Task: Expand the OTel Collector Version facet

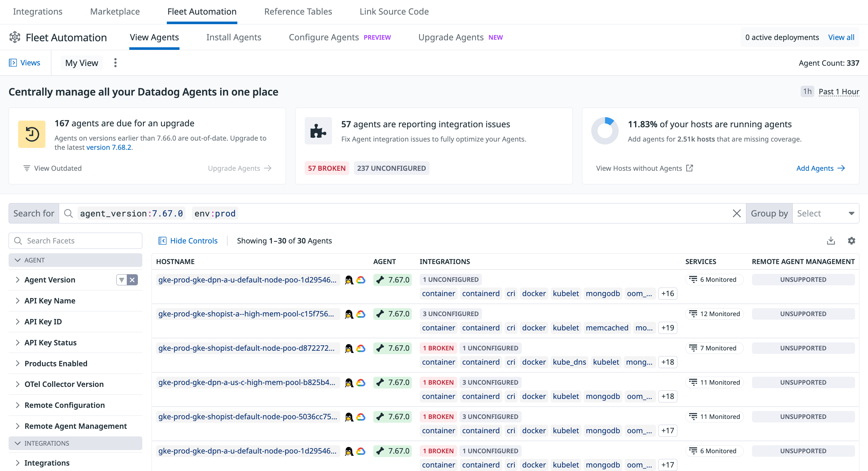Action: (x=17, y=384)
